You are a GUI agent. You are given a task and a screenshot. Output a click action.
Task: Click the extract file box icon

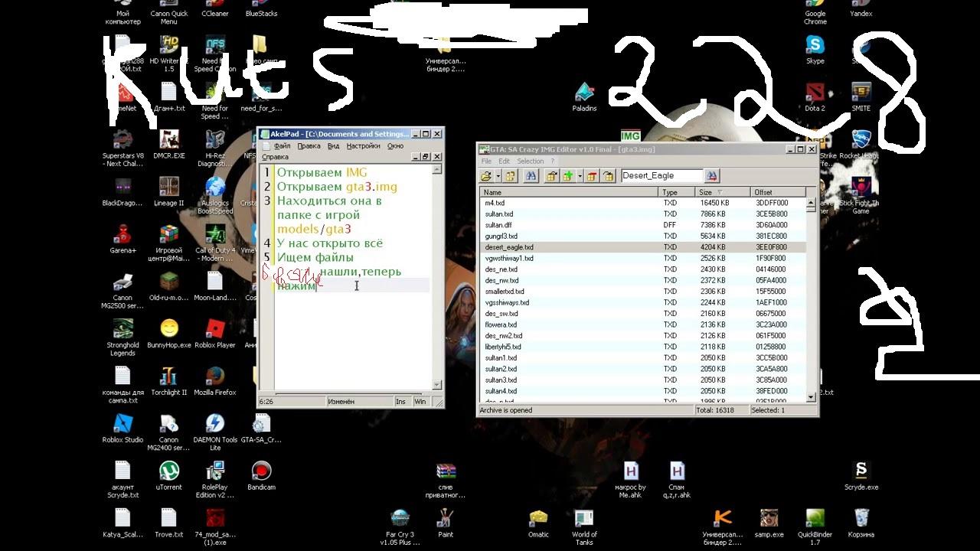click(x=551, y=176)
